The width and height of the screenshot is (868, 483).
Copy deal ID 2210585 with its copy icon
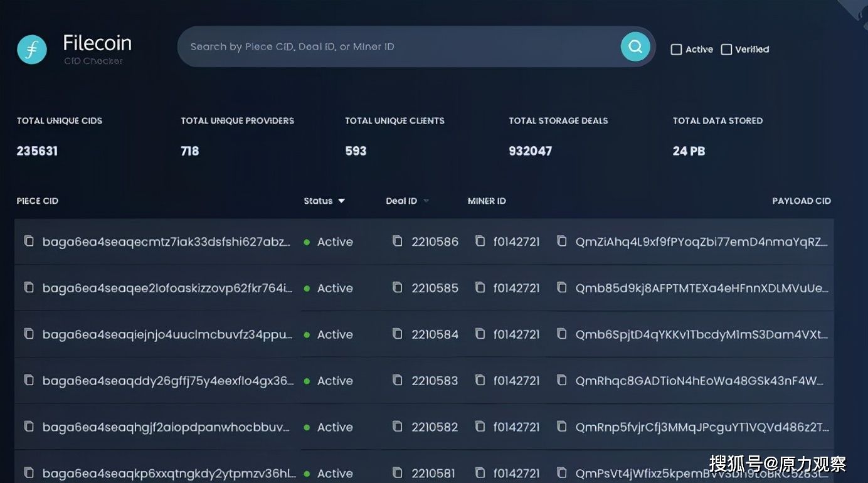(x=398, y=287)
